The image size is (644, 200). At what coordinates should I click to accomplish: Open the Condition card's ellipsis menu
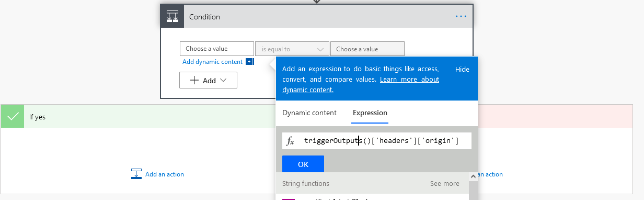[x=461, y=16]
